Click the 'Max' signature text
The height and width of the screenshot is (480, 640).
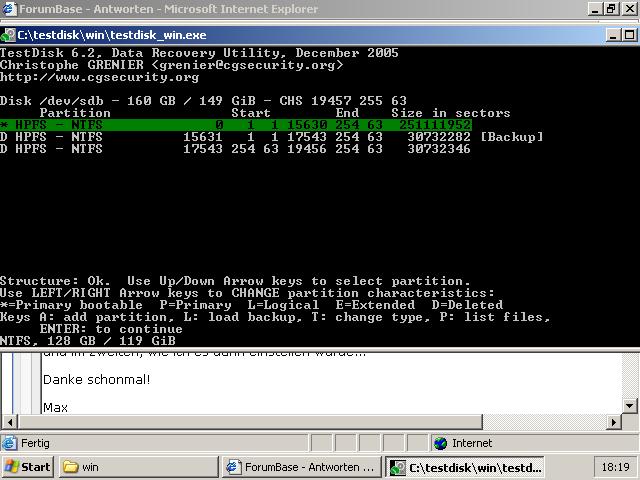point(56,407)
